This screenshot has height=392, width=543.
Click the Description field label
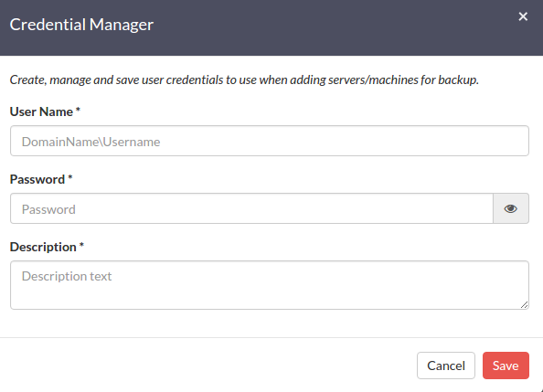click(x=43, y=247)
